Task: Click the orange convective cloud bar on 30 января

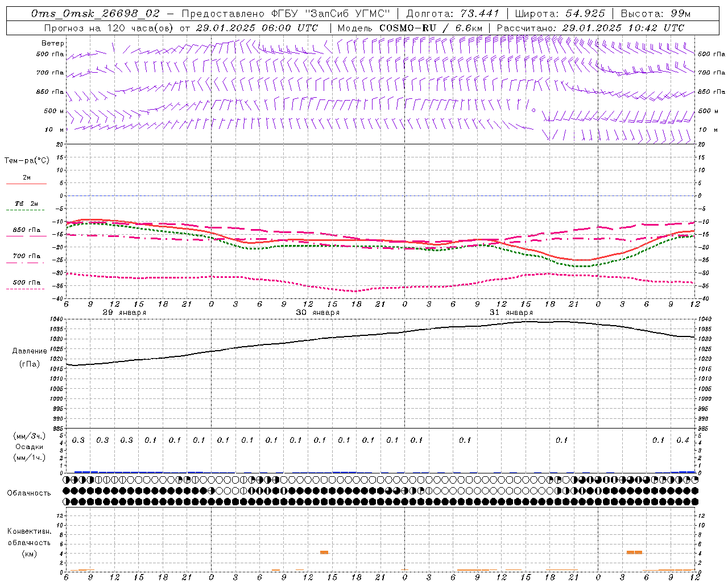Action: click(324, 552)
